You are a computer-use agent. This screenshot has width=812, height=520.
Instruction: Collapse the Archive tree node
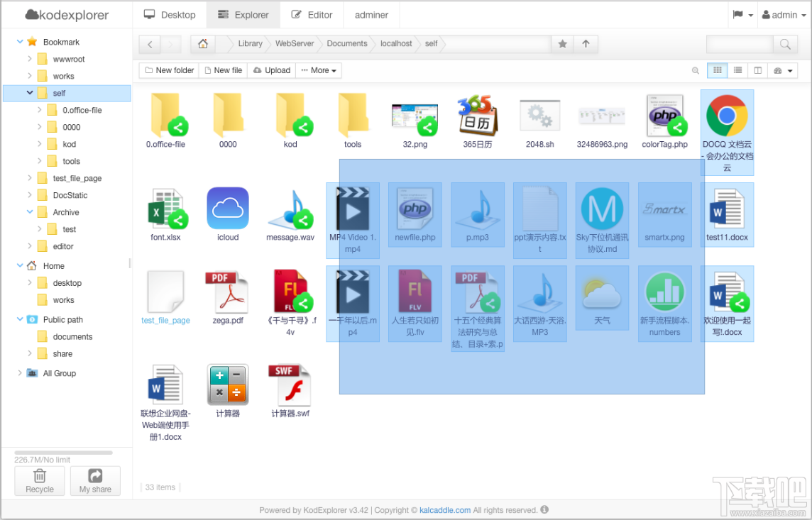point(30,211)
